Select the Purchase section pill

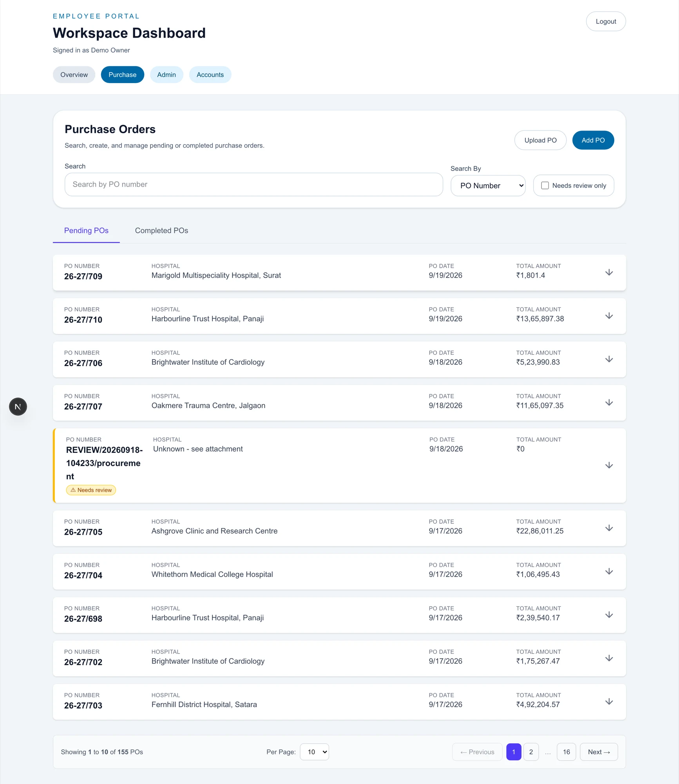[x=122, y=74]
